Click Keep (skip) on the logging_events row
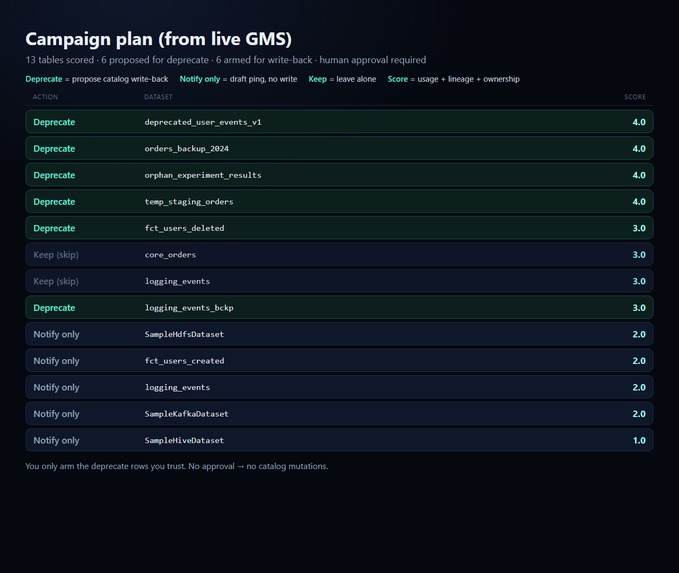 click(56, 281)
